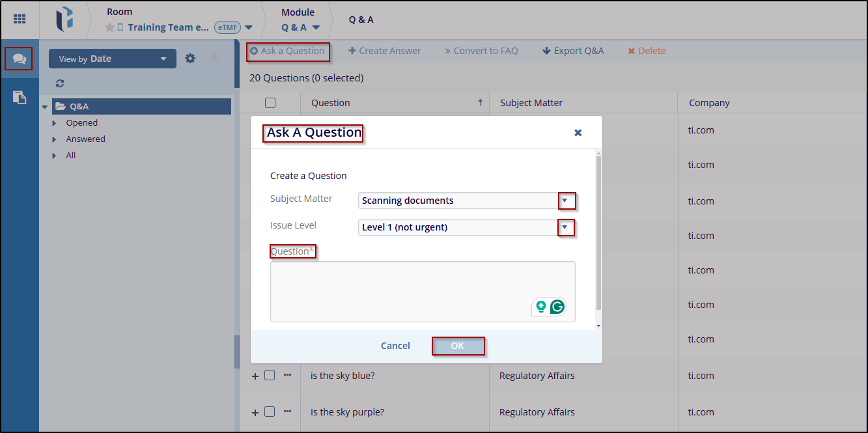Viewport: 868px width, 433px height.
Task: Check the 'Is the sky purple?' row checkbox
Action: 270,412
